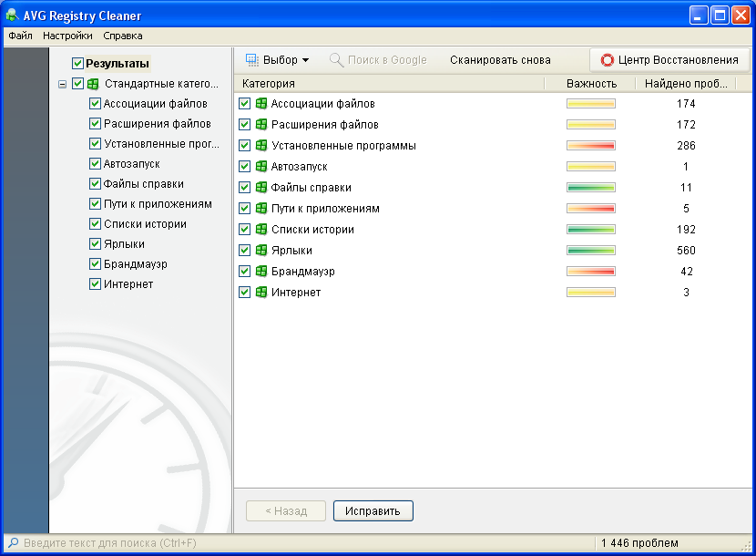Viewport: 756px width, 556px height.
Task: Sort by the Категория column header
Action: 390,84
